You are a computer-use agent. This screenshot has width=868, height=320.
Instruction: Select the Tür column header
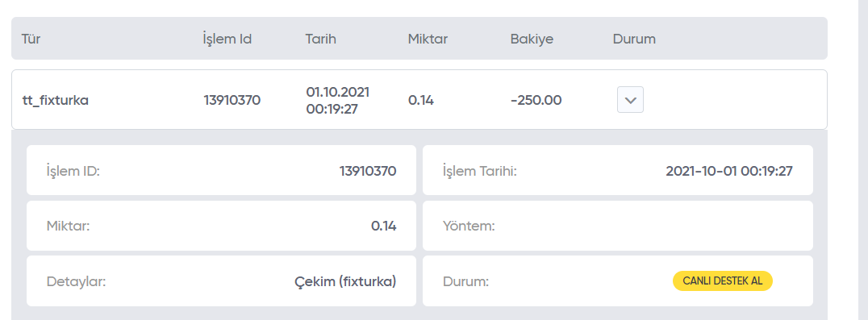pos(31,39)
